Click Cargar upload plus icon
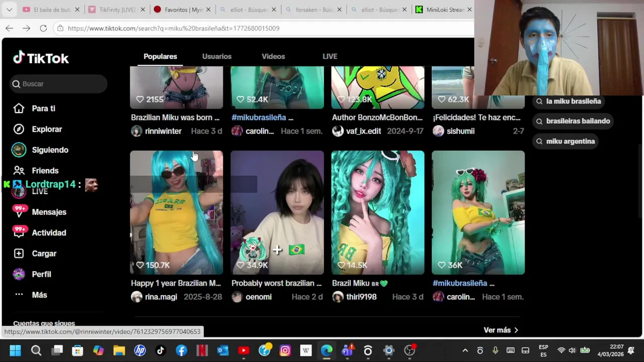The image size is (644, 362). click(x=19, y=253)
